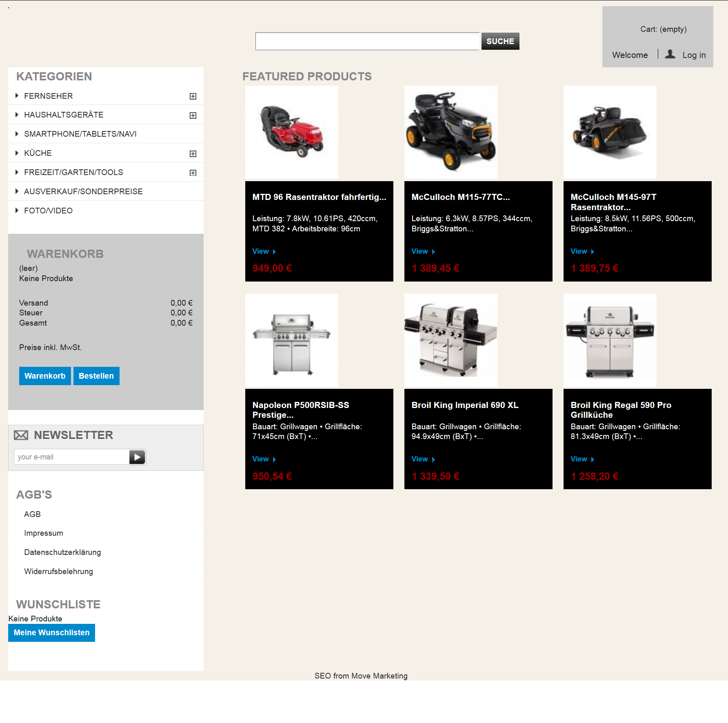Screen dimensions: 728x723
Task: Click the KATEGORIEN heading
Action: tap(54, 76)
